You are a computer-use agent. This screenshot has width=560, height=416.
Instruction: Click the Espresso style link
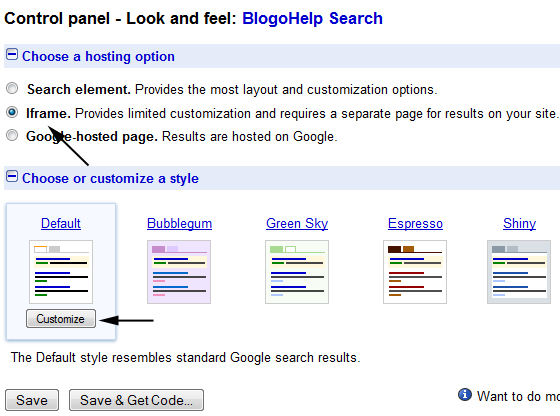pyautogui.click(x=415, y=224)
